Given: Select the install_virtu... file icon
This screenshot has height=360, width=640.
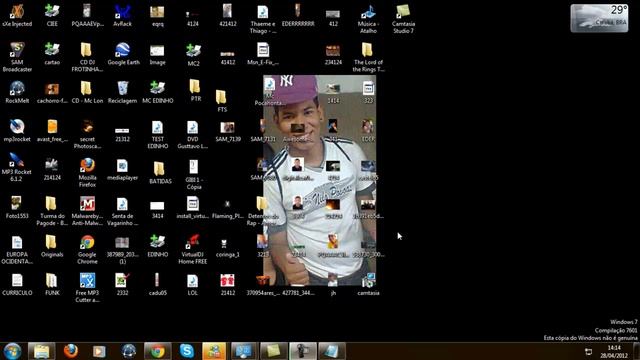Looking at the screenshot, I should tap(193, 207).
